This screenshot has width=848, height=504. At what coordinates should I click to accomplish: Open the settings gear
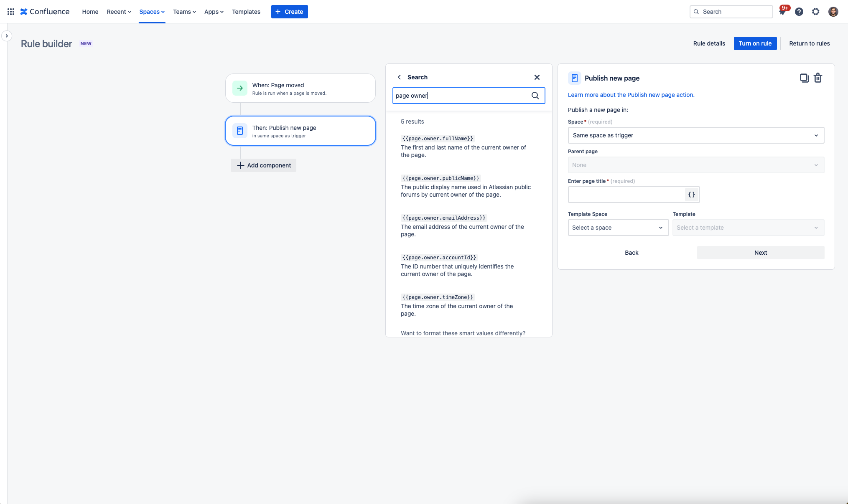click(x=816, y=12)
